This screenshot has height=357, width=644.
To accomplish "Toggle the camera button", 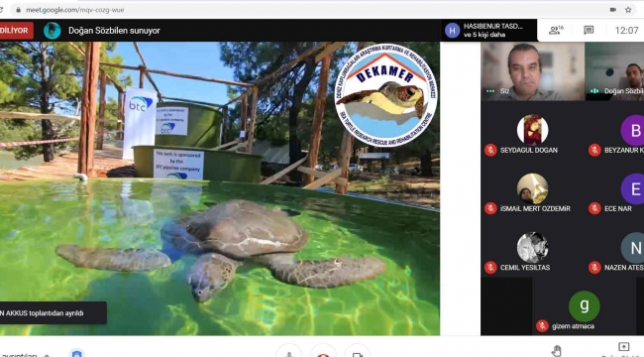I will coord(358,352).
